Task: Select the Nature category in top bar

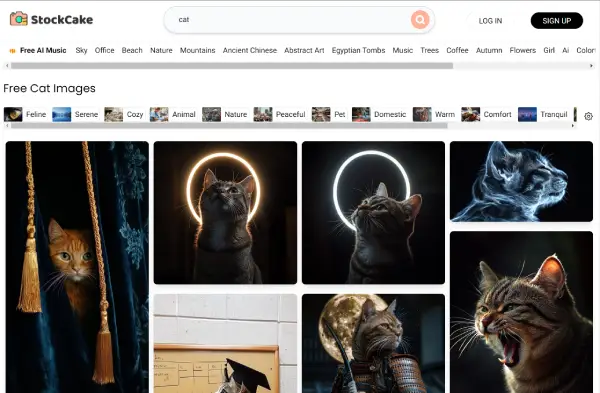Action: (161, 51)
